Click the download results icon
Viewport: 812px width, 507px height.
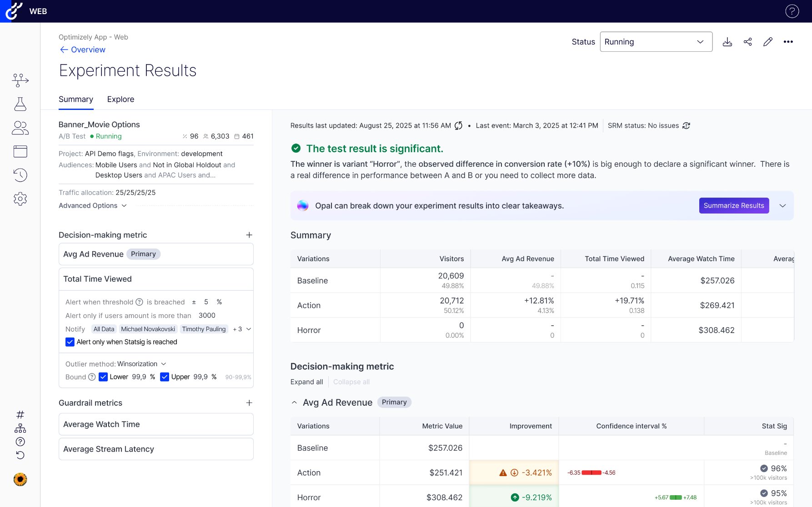(x=727, y=42)
